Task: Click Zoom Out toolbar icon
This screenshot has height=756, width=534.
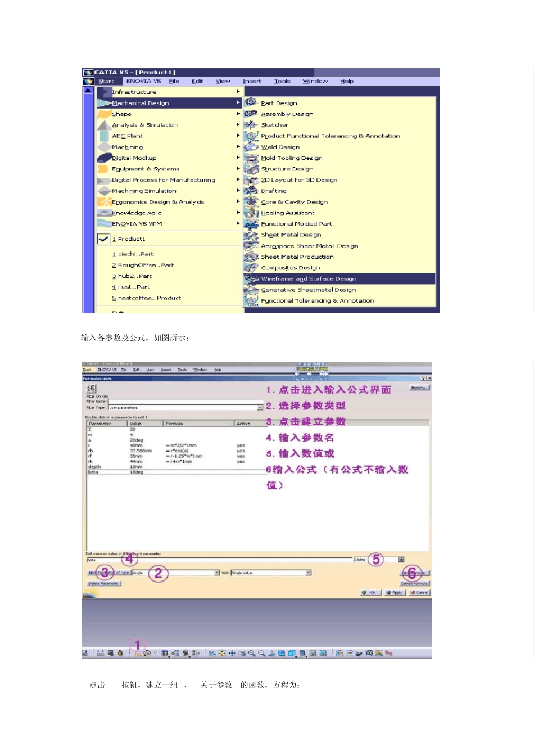Action: [262, 653]
